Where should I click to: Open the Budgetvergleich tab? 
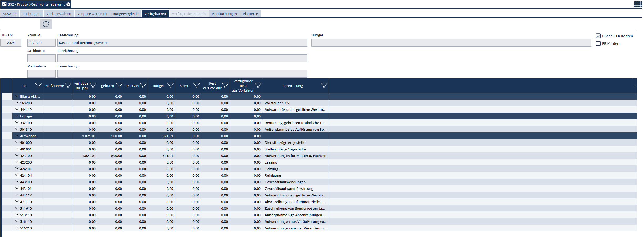(125, 14)
